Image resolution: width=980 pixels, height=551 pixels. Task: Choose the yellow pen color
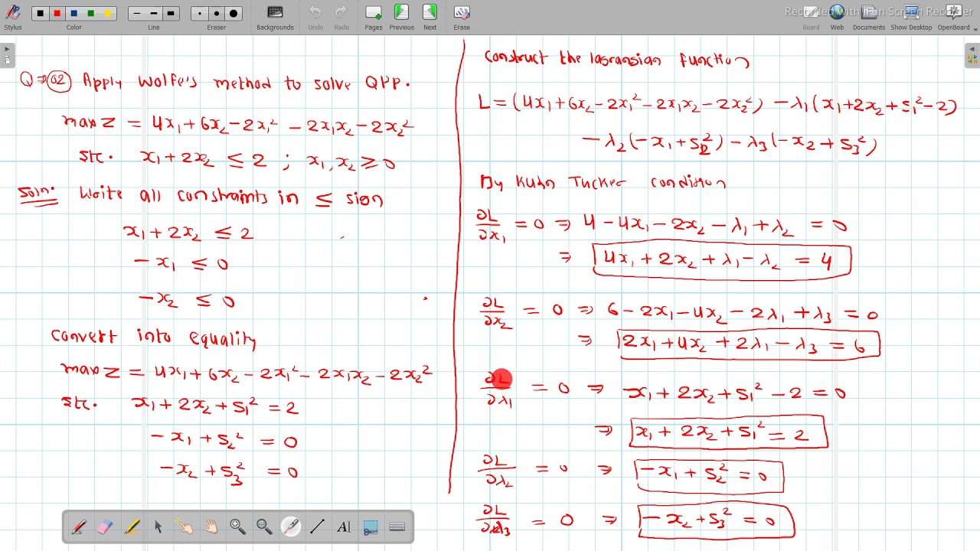pyautogui.click(x=107, y=14)
